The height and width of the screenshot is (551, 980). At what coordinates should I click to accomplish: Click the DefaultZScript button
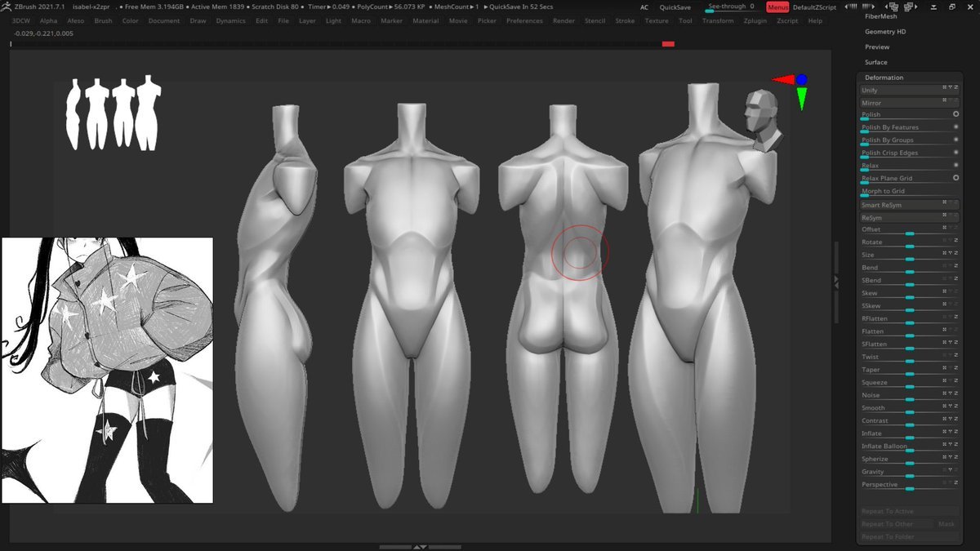point(814,7)
